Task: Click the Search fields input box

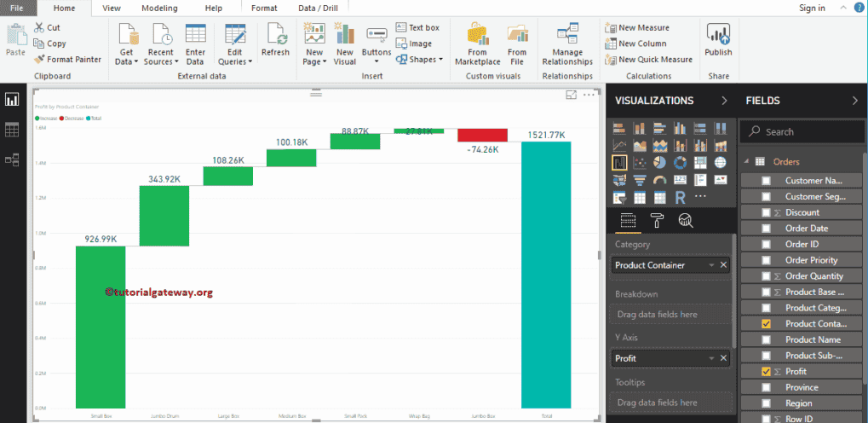Action: [x=802, y=132]
